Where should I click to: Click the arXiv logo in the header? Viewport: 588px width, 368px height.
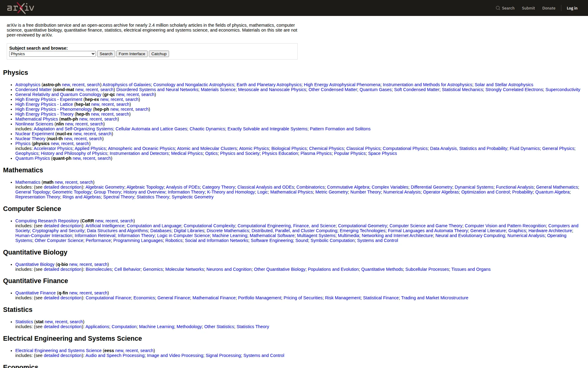21,8
